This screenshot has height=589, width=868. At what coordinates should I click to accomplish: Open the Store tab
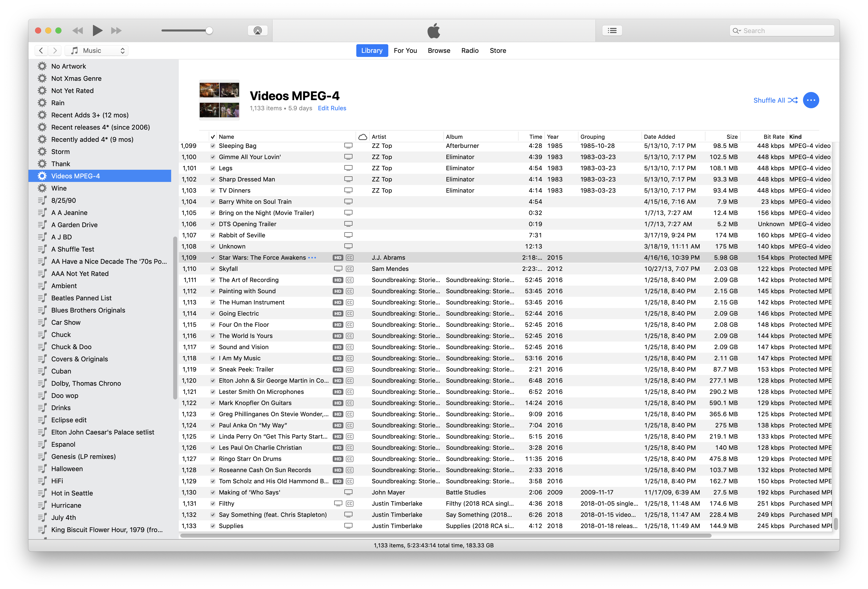pyautogui.click(x=497, y=51)
